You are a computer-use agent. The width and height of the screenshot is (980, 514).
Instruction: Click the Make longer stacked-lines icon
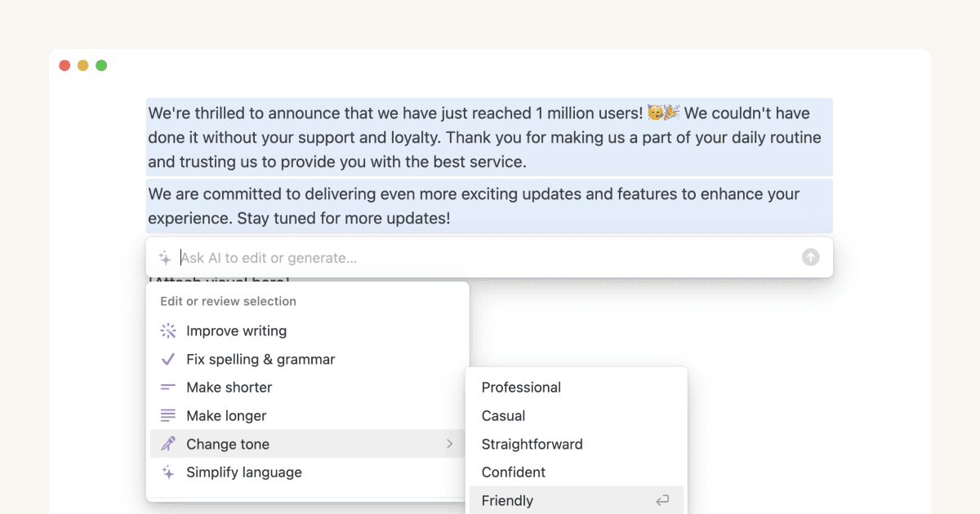[x=167, y=415]
